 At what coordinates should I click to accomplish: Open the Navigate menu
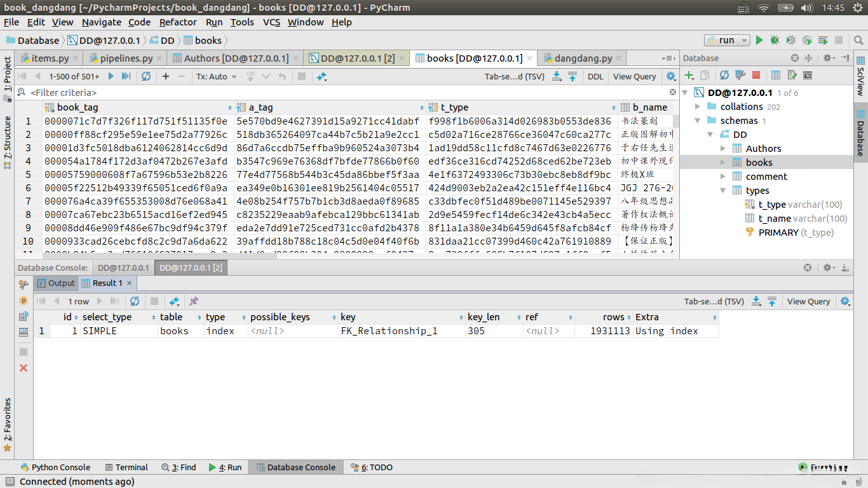point(101,22)
